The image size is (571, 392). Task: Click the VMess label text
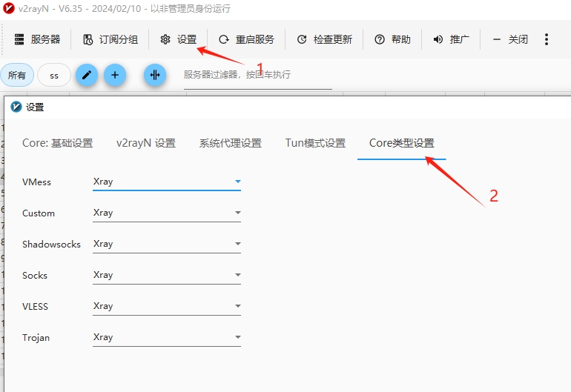click(x=36, y=182)
